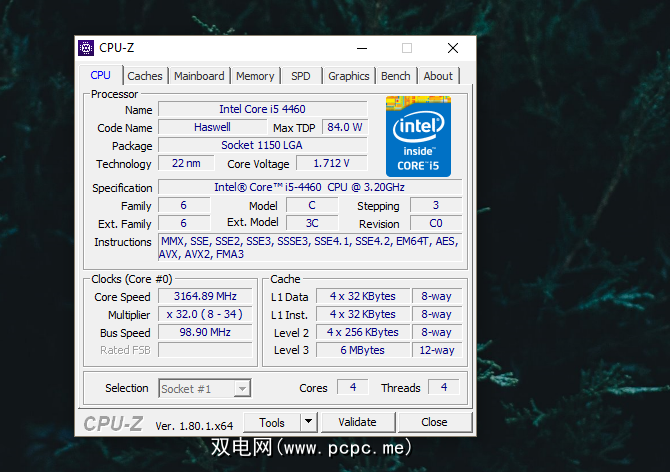Open the Graphics tab
Image resolution: width=670 pixels, height=472 pixels.
pos(349,76)
